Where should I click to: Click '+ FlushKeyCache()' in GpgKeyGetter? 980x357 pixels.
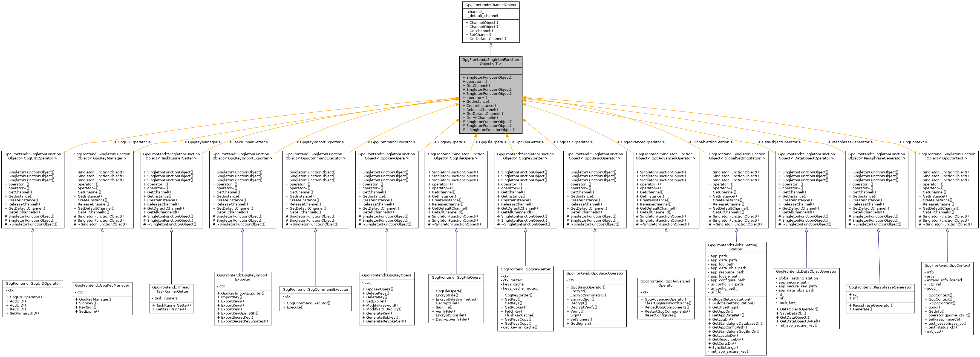(x=517, y=316)
